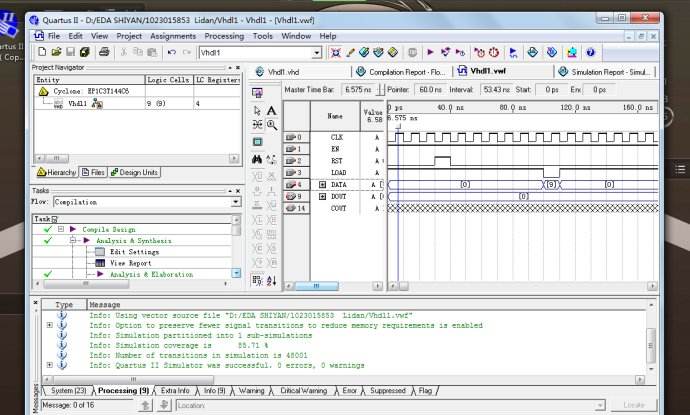Select the Text tool (A) in waveform toolbar

click(x=271, y=110)
